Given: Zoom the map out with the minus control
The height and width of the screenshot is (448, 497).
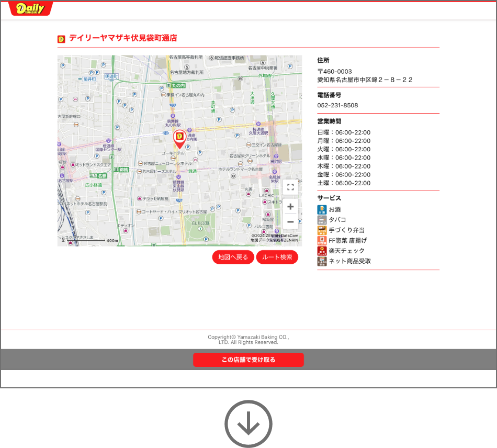Looking at the screenshot, I should [x=290, y=222].
